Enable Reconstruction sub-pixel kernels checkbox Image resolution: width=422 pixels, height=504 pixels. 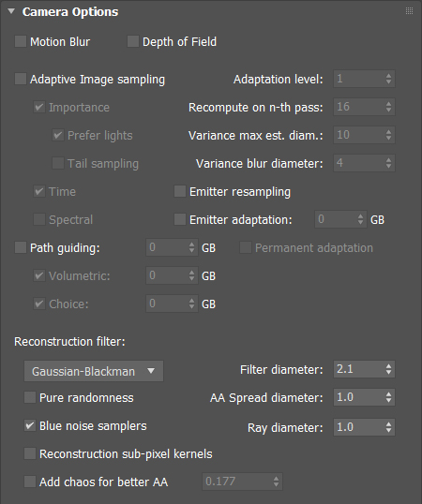click(x=30, y=453)
